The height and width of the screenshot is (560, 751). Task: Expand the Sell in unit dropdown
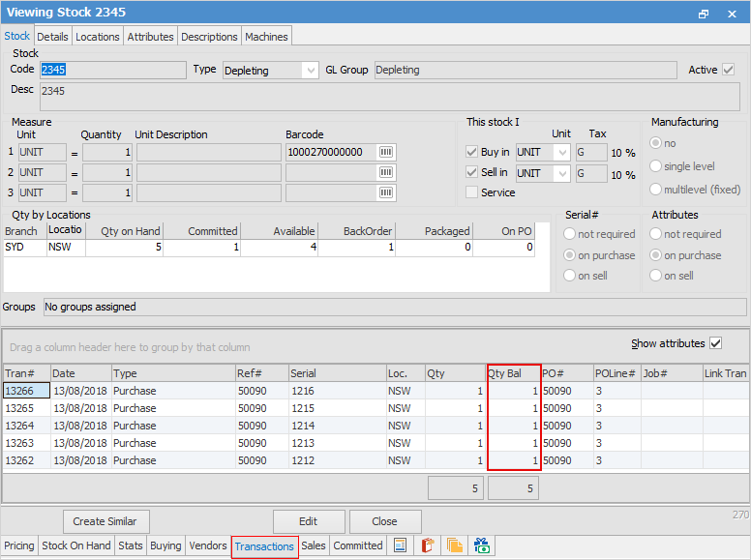[x=562, y=173]
